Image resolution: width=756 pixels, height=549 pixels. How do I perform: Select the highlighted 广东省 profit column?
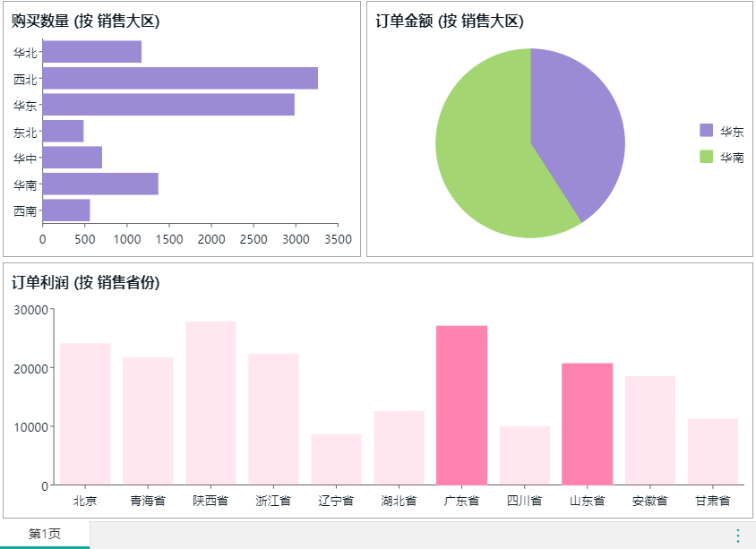[461, 406]
